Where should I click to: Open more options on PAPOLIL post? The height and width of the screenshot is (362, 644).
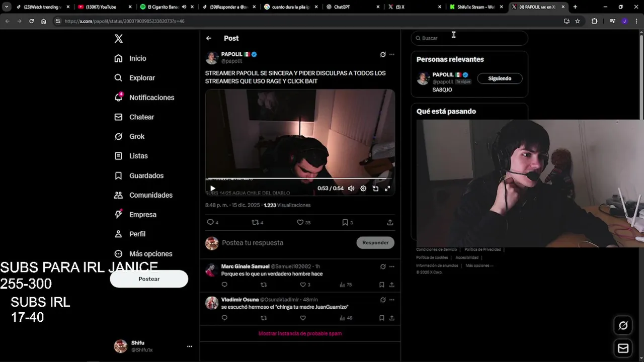[392, 54]
